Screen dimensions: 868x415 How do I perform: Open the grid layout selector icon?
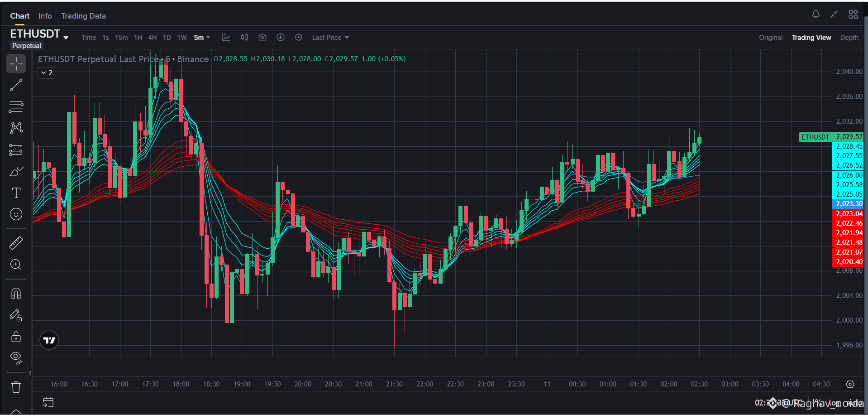853,14
